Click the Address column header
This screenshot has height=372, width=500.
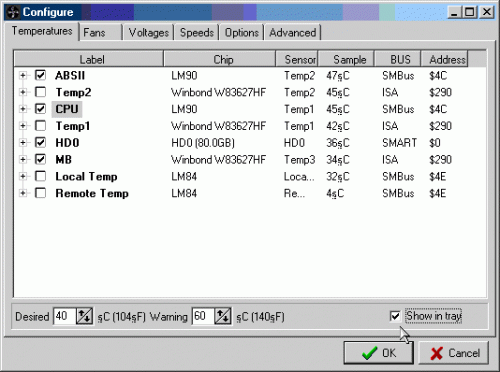click(444, 59)
